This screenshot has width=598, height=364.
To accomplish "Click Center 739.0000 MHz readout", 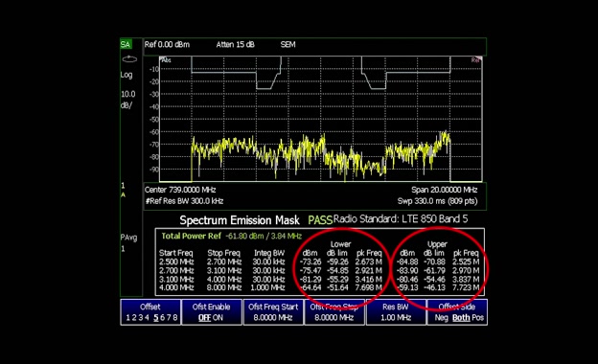I will [x=180, y=190].
